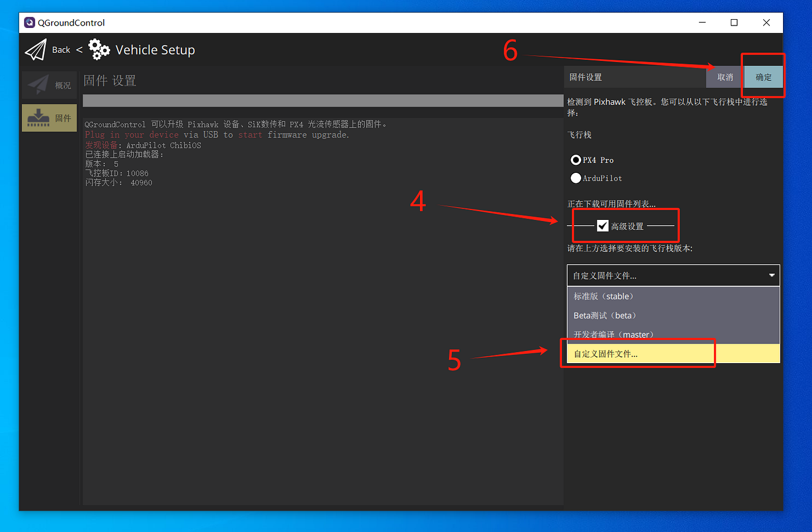Click the 请在上方选择要安装的飞行栈版本 label

pyautogui.click(x=630, y=248)
